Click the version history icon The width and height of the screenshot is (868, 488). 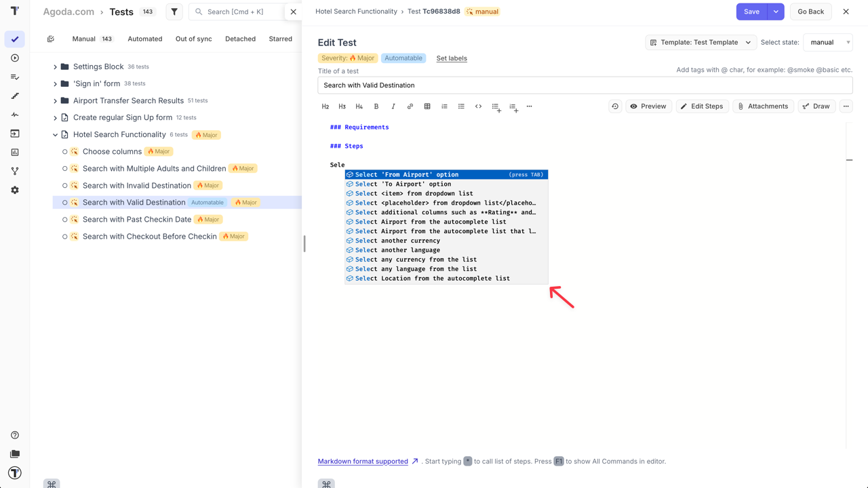click(x=615, y=106)
